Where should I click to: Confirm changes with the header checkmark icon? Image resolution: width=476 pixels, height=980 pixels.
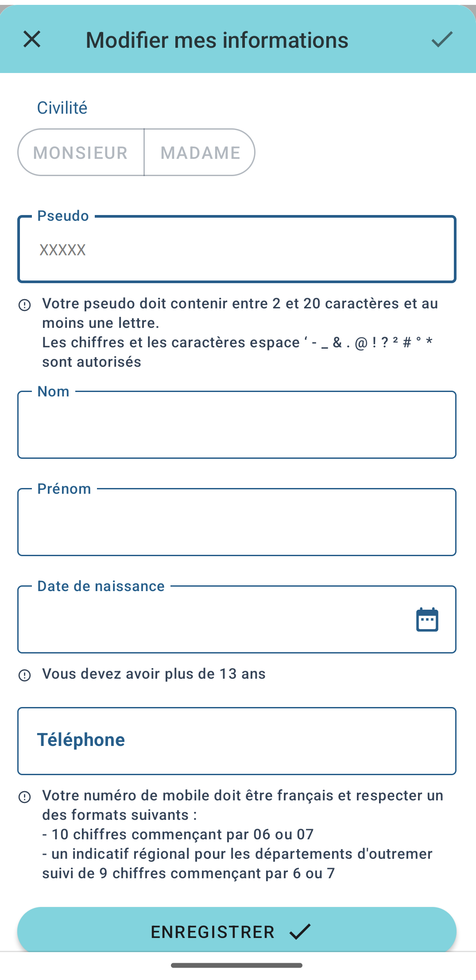pyautogui.click(x=442, y=39)
